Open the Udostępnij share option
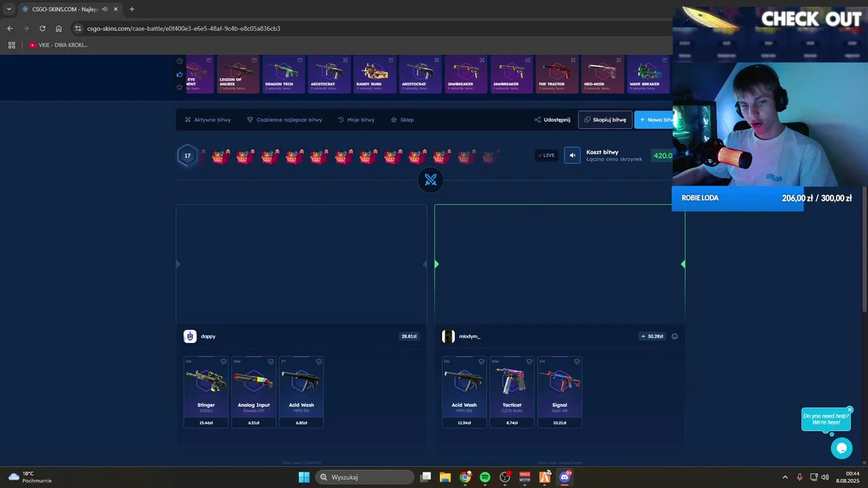The image size is (868, 488). pyautogui.click(x=552, y=120)
